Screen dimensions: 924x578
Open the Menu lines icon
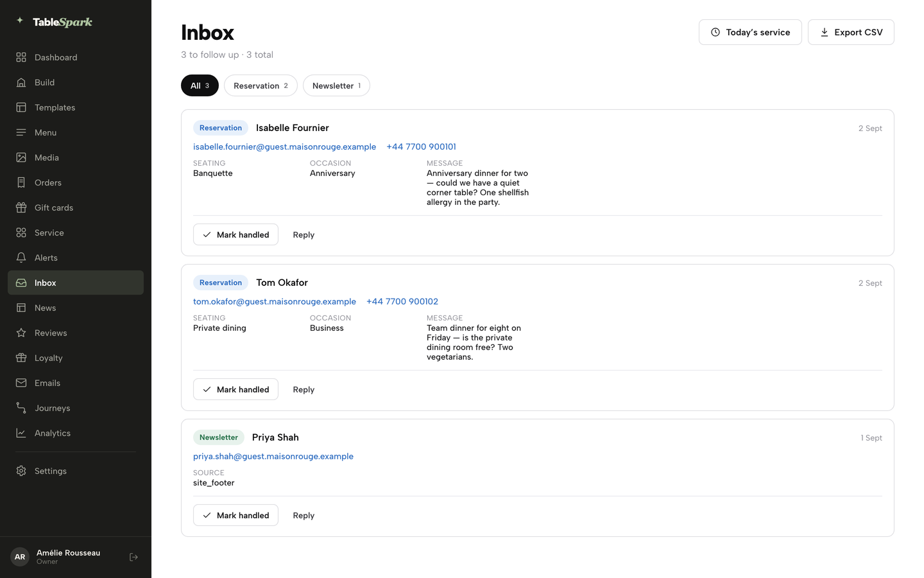[21, 132]
